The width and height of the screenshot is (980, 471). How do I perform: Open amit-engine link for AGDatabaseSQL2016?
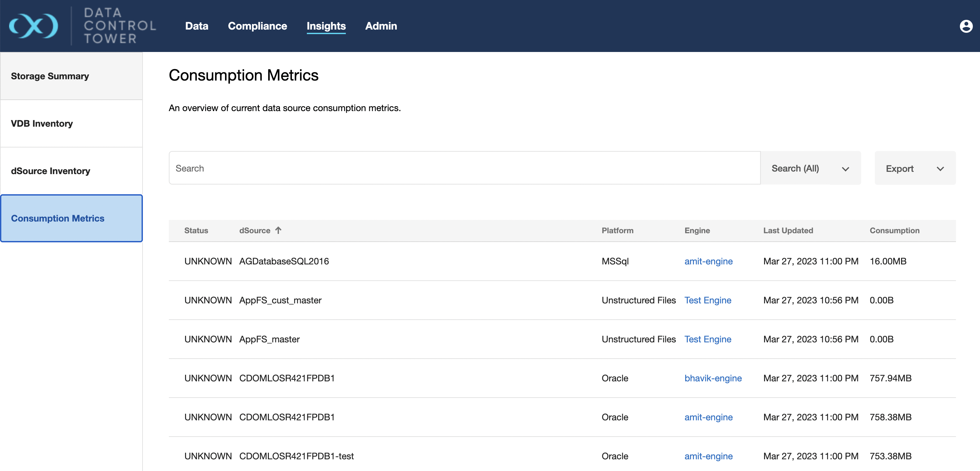pos(708,261)
